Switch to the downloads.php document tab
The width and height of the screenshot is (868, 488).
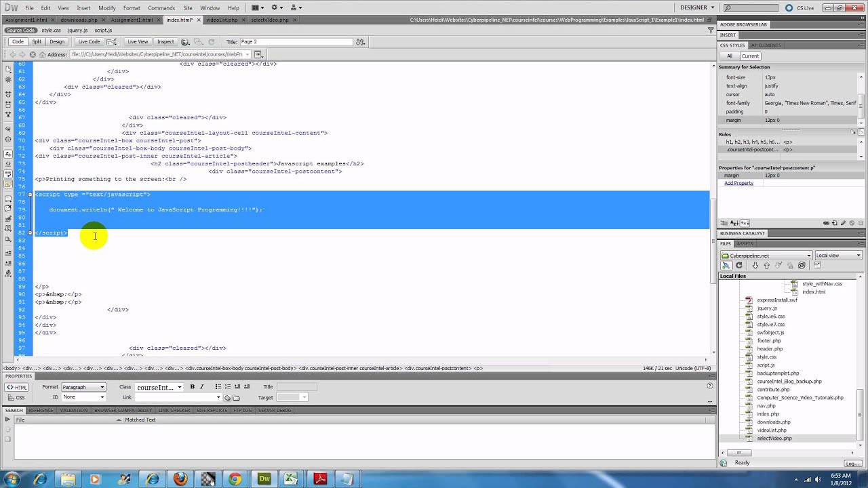[79, 20]
